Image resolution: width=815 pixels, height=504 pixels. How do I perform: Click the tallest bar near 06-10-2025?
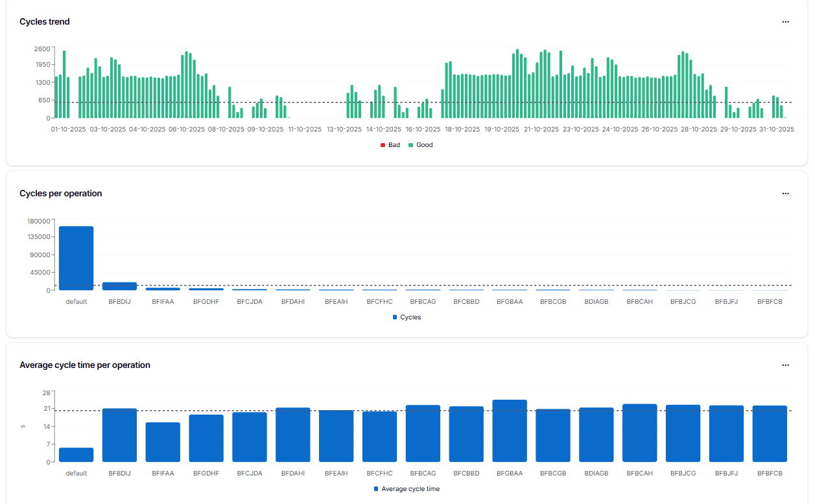pos(185,84)
